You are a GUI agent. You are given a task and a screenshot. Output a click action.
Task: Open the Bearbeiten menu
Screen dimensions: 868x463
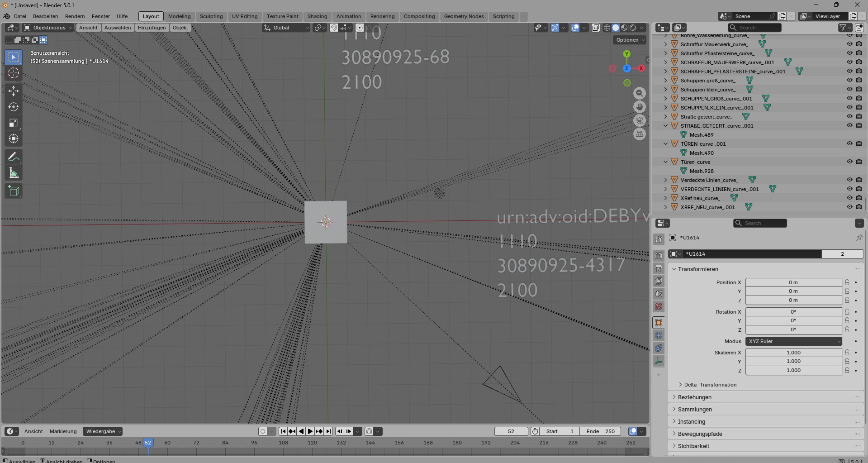(x=45, y=16)
